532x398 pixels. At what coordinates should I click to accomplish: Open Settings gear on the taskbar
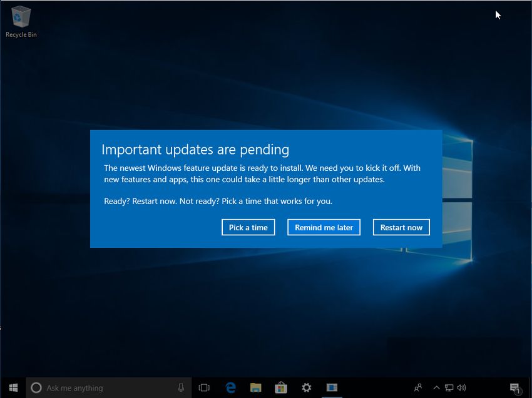coord(306,387)
